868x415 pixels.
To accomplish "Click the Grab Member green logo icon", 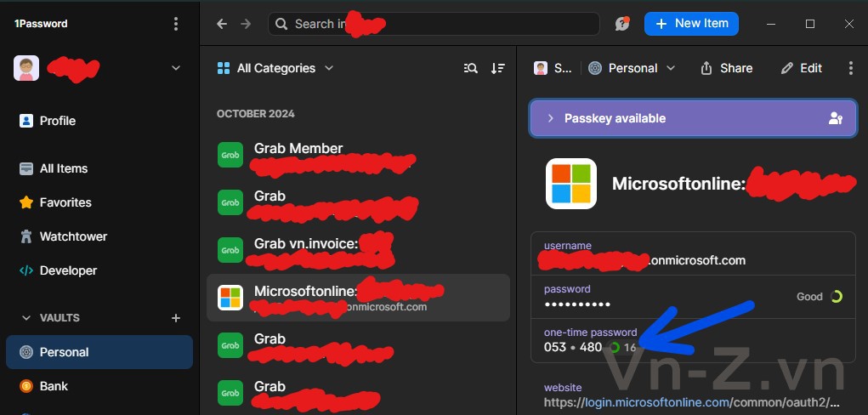I will tap(230, 155).
